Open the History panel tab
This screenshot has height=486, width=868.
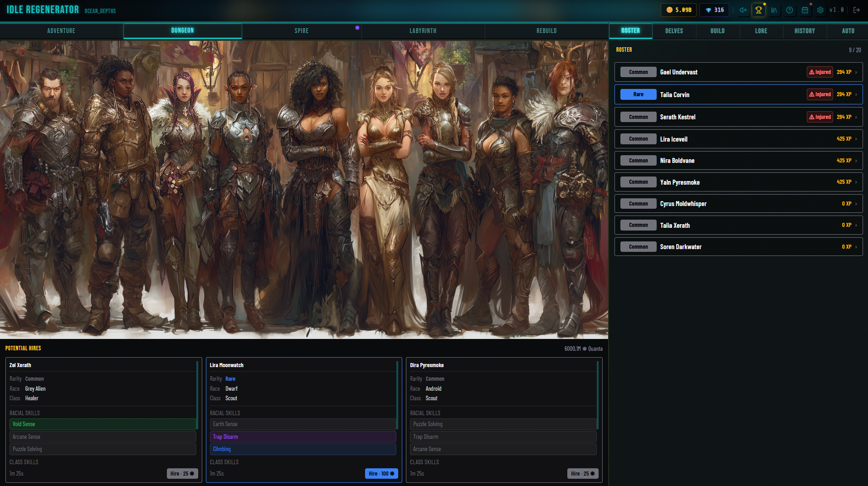805,31
